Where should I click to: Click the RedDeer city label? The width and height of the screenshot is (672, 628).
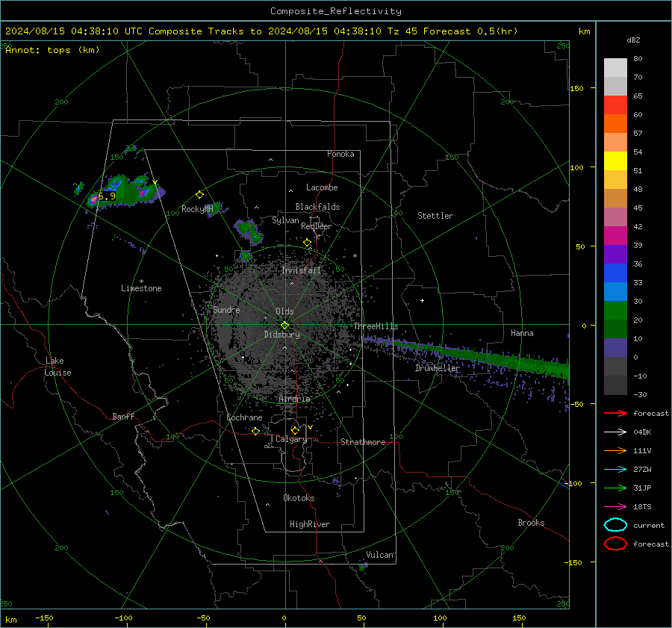point(317,226)
